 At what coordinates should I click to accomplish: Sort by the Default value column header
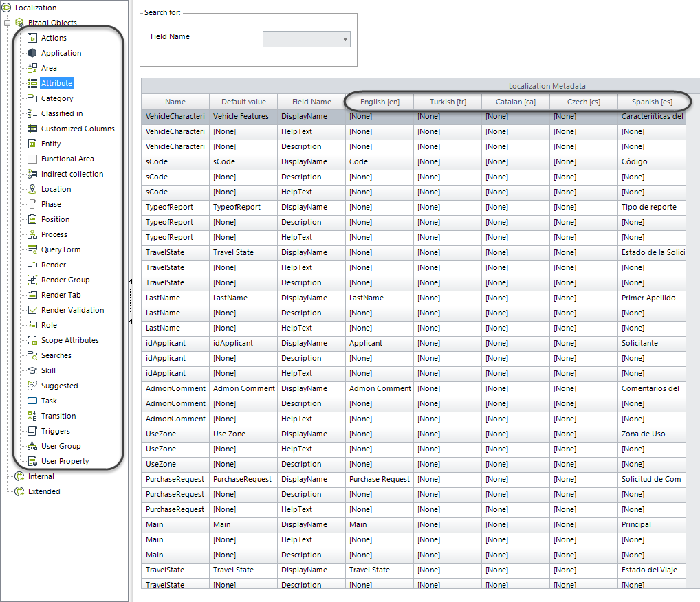click(x=243, y=102)
